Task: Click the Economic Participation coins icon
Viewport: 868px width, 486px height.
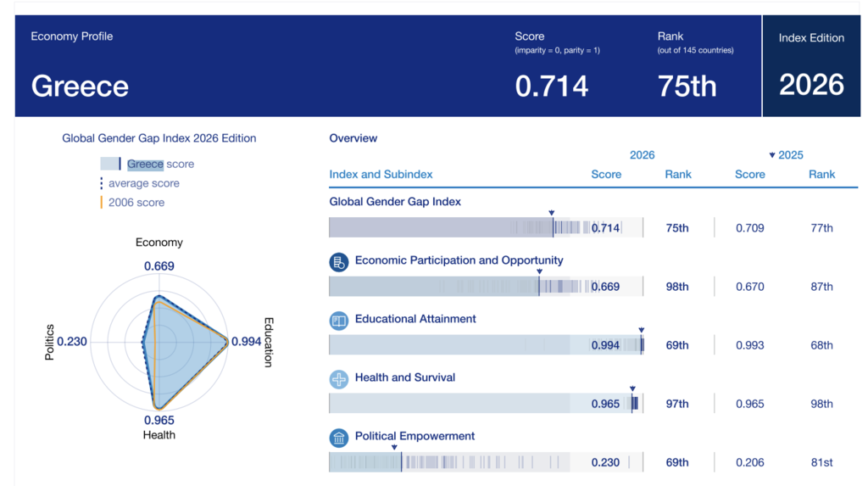Action: pyautogui.click(x=339, y=262)
